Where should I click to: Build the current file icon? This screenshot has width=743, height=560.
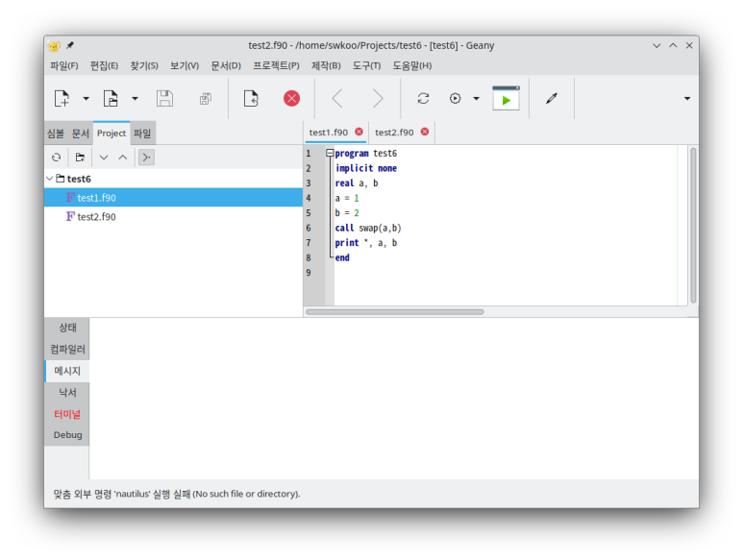[x=455, y=99]
